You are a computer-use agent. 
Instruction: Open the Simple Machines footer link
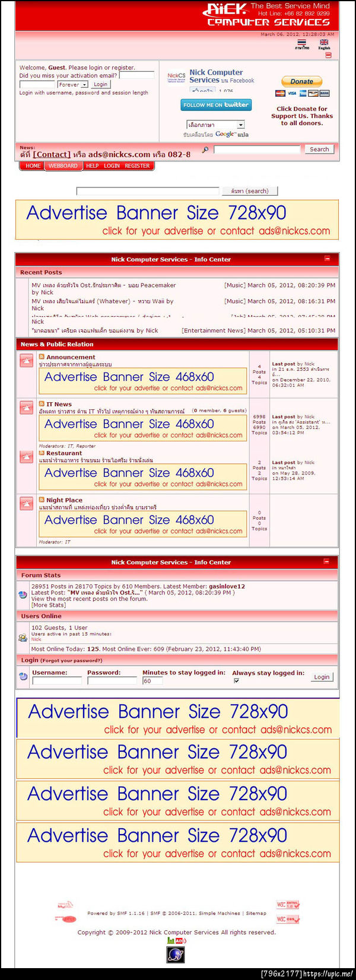click(220, 913)
